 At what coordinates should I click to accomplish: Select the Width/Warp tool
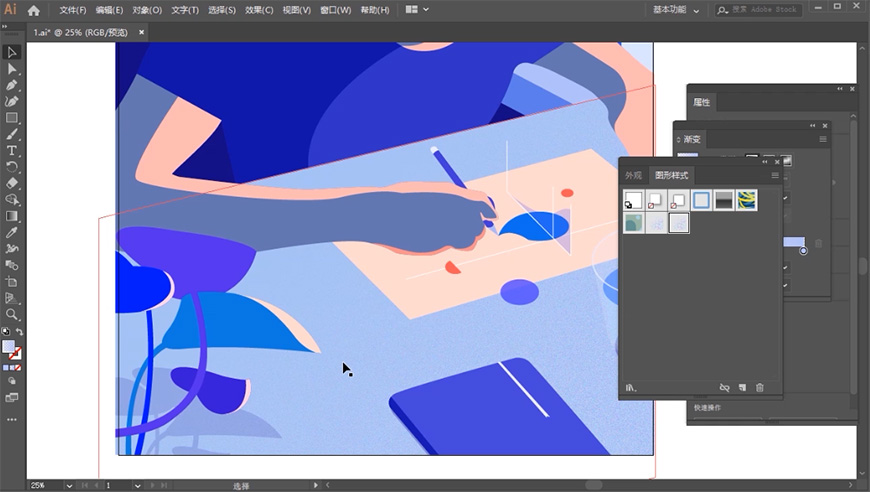(11, 248)
